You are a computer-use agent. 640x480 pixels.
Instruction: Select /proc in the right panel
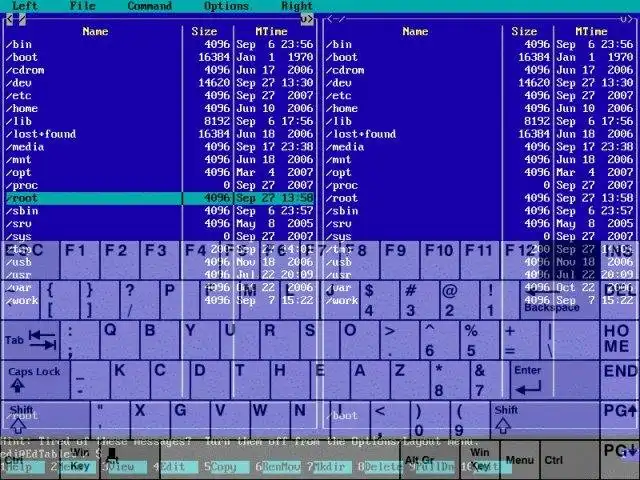(342, 185)
